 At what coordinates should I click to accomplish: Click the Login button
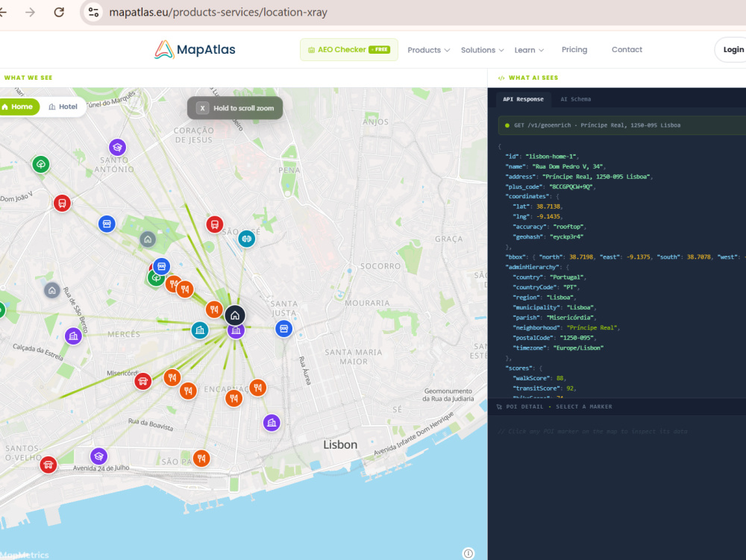pyautogui.click(x=733, y=49)
